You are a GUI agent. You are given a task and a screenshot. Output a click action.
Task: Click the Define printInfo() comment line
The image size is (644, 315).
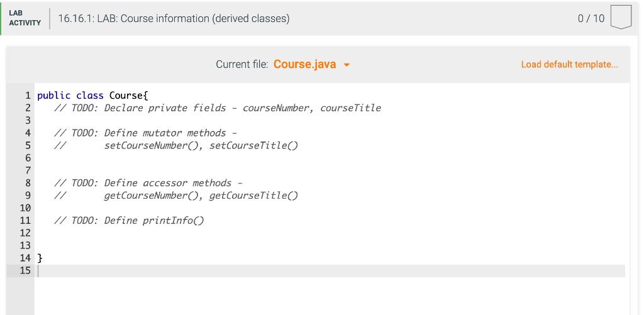coord(129,221)
